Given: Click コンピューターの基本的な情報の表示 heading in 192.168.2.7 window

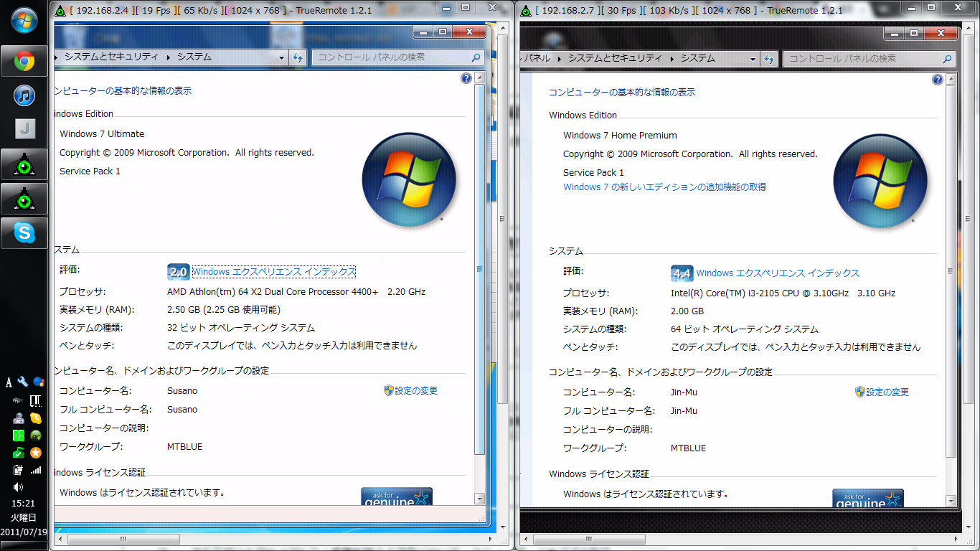Looking at the screenshot, I should [622, 93].
